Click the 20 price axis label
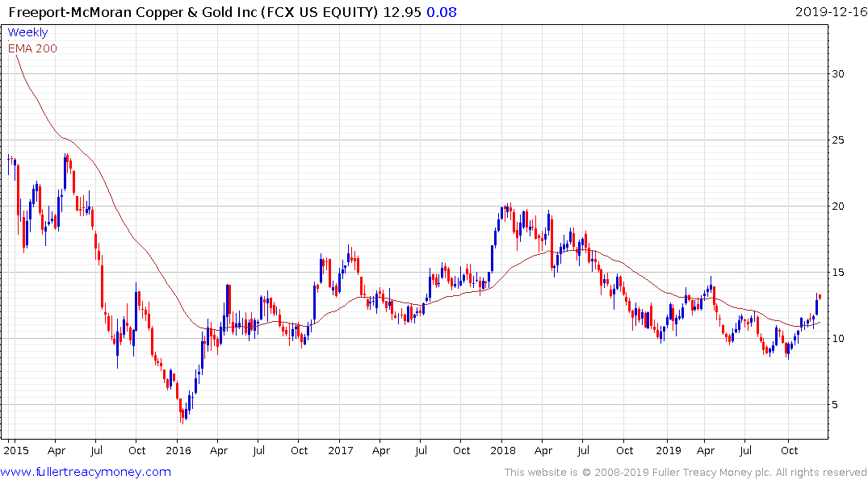The width and height of the screenshot is (868, 484). (x=838, y=207)
